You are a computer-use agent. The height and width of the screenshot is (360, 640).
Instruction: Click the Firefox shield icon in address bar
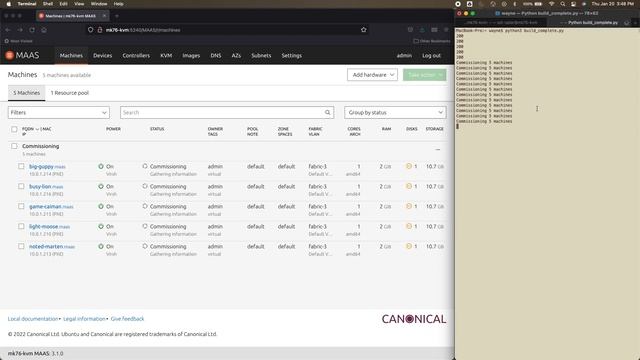pyautogui.click(x=91, y=30)
